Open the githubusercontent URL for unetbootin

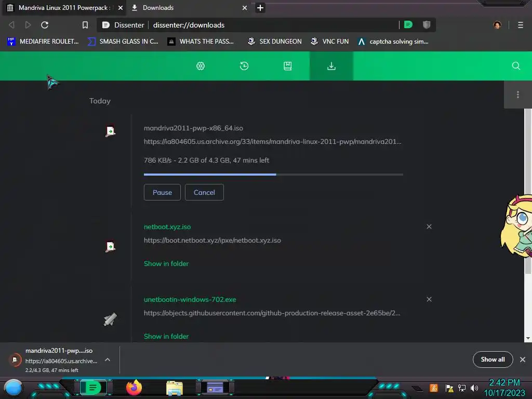click(x=272, y=313)
